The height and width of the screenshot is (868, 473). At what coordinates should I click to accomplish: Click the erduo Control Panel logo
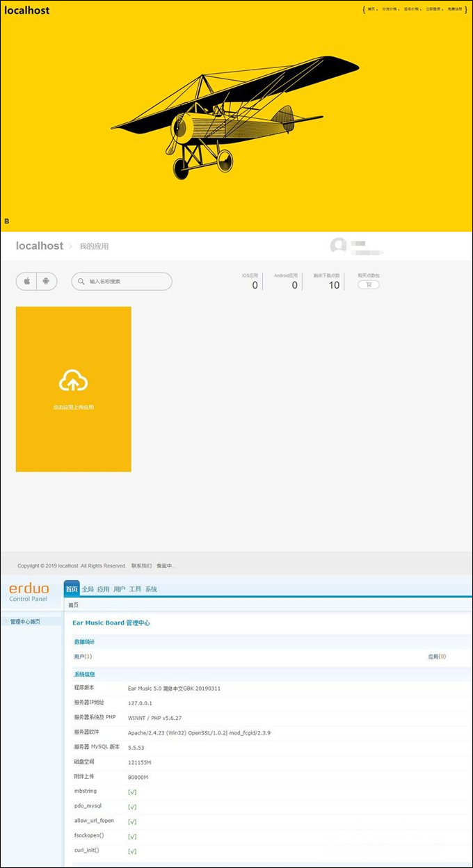coord(29,593)
